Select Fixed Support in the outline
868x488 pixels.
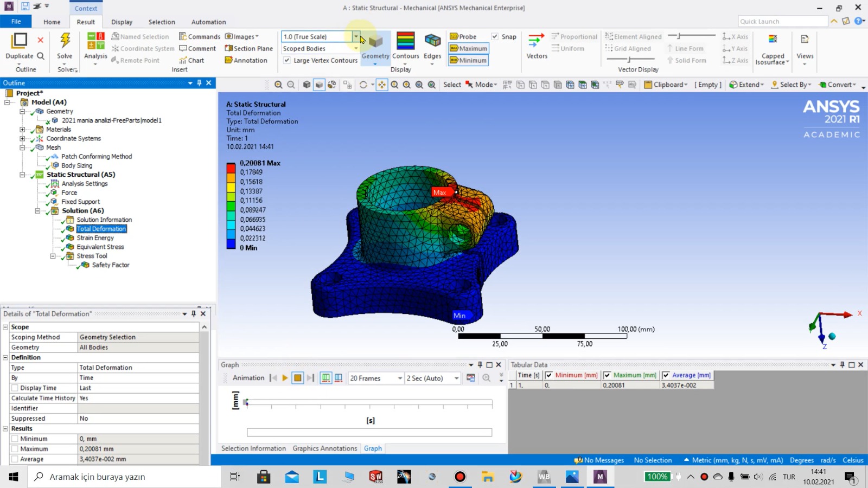tap(81, 202)
